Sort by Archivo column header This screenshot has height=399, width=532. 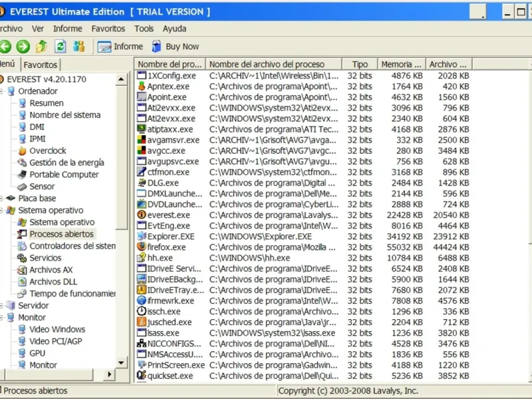tap(450, 64)
